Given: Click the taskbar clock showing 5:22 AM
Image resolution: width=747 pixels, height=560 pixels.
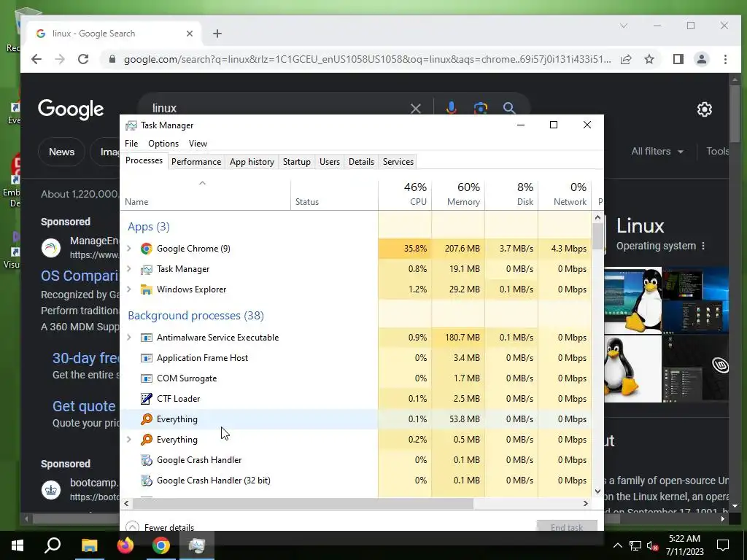Looking at the screenshot, I should [684, 545].
